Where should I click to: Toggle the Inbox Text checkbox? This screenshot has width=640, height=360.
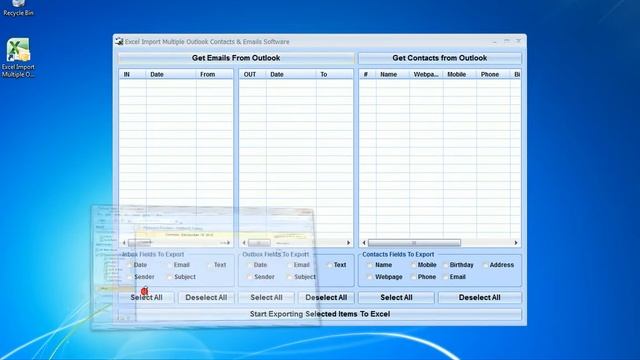coord(210,265)
